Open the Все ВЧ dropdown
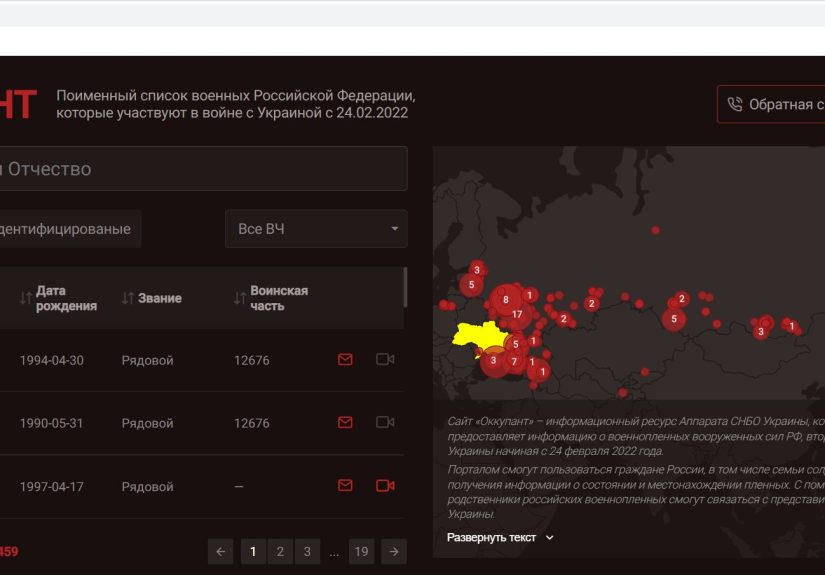Viewport: 825px width, 575px height. pos(316,229)
